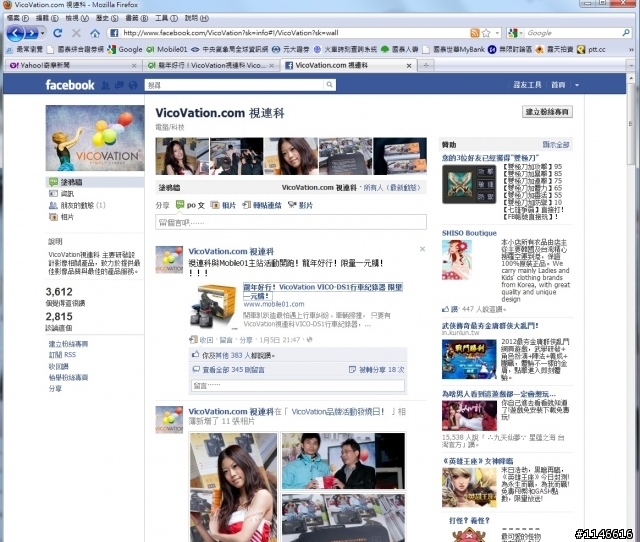640x542 pixels.
Task: Open the History dropdown next to forward button
Action: click(42, 33)
